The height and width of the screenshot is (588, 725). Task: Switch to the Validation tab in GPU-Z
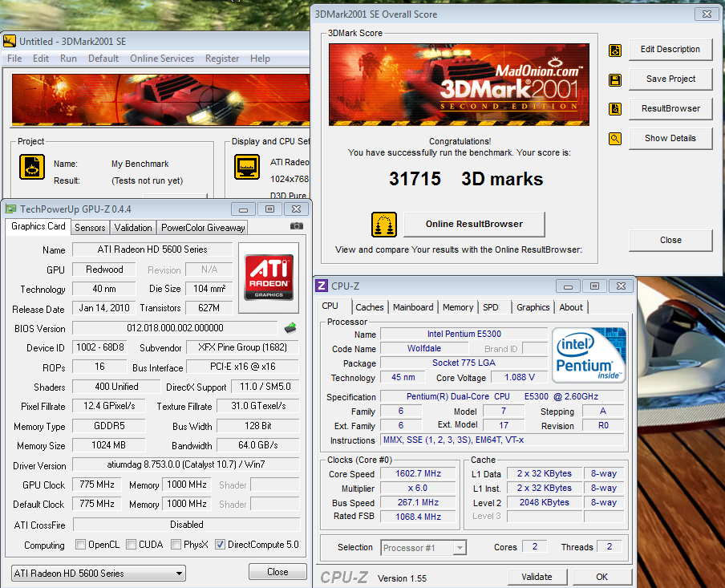click(x=133, y=228)
